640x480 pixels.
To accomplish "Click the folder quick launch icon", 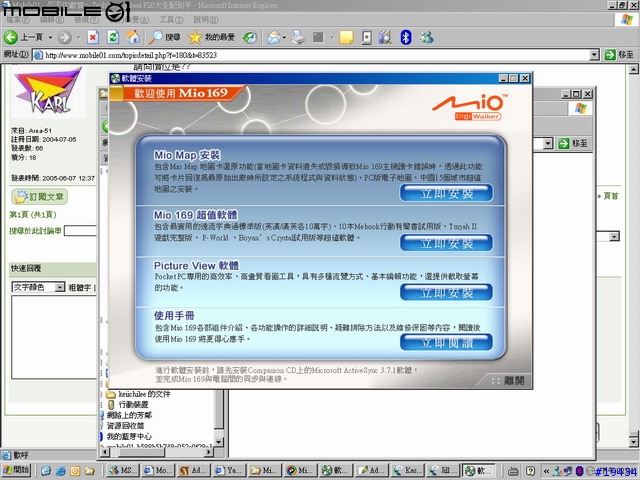I will pos(89,471).
